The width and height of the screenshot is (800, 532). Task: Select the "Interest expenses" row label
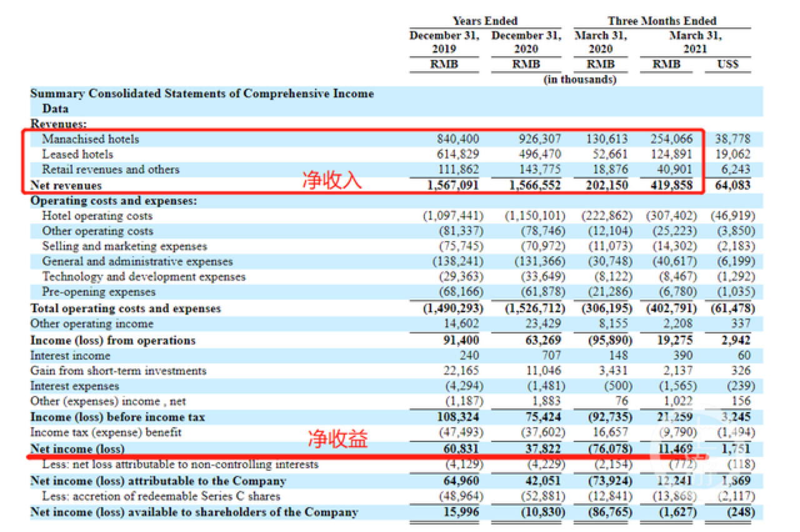pyautogui.click(x=74, y=386)
